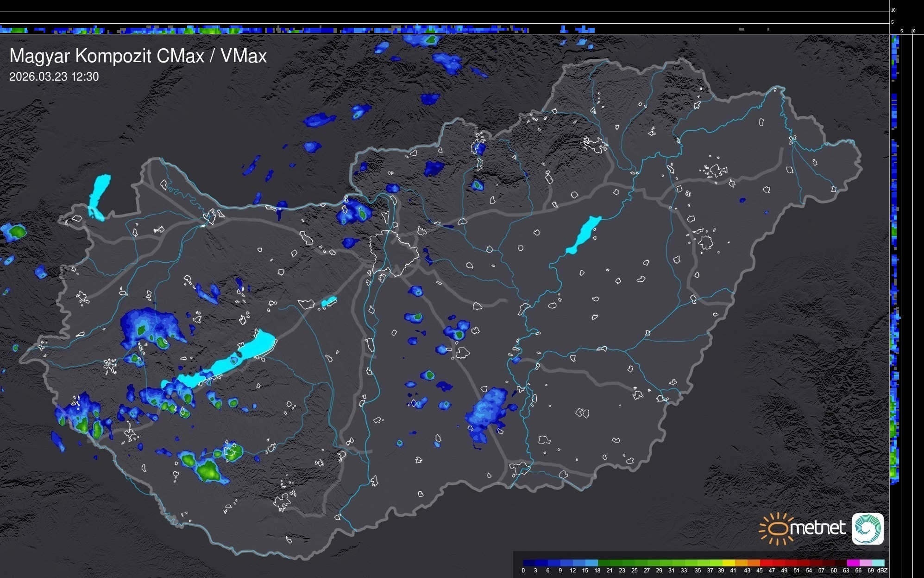Click the Magyar Kompozit CMax / VMax title
The image size is (924, 578).
click(138, 56)
